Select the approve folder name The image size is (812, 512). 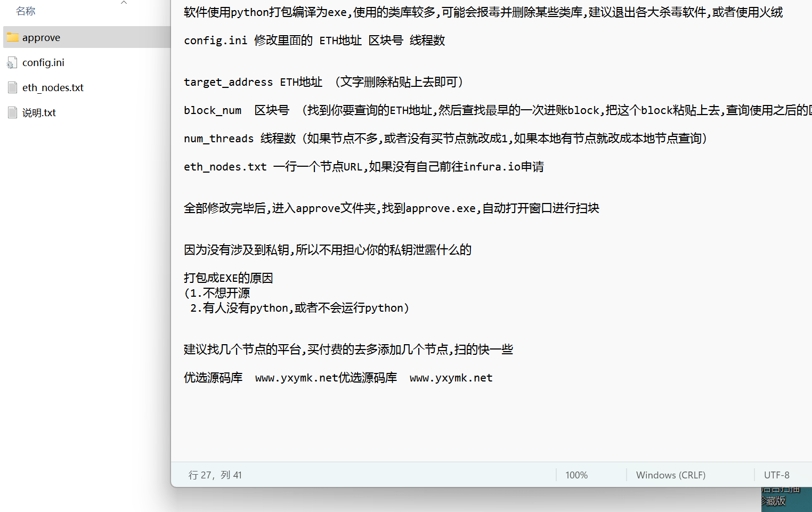(41, 38)
